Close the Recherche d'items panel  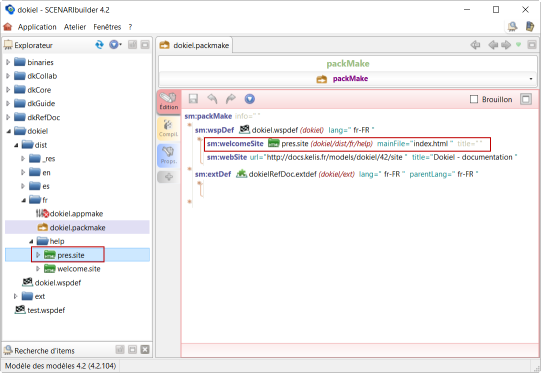[145, 350]
